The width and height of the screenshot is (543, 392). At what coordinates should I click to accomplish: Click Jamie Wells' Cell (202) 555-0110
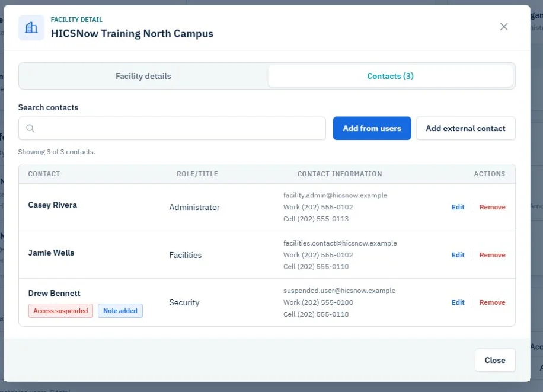[x=316, y=266]
